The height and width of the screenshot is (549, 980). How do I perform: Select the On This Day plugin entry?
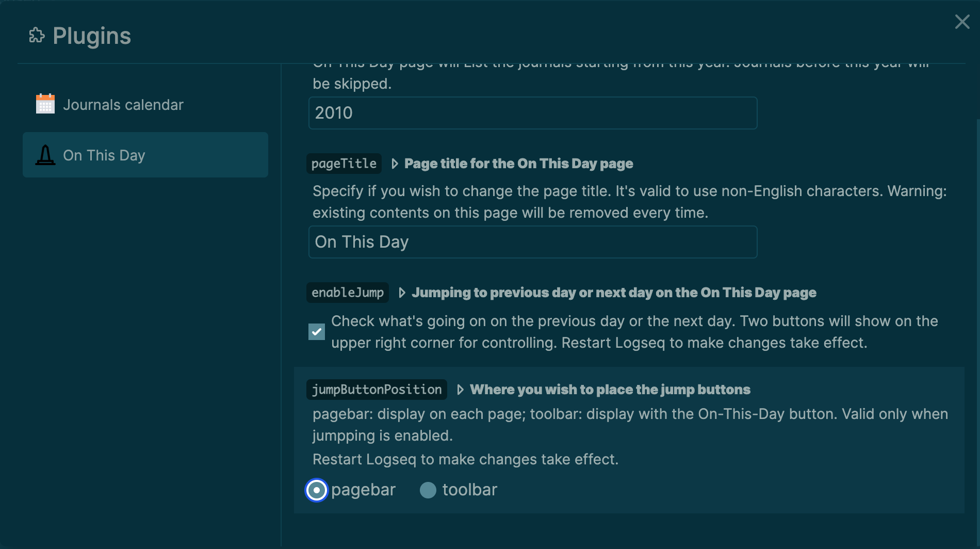point(145,155)
